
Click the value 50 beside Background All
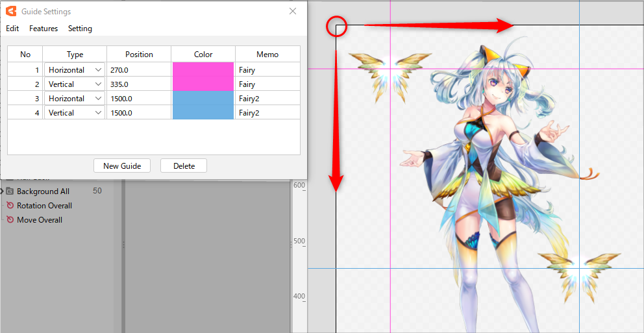97,191
